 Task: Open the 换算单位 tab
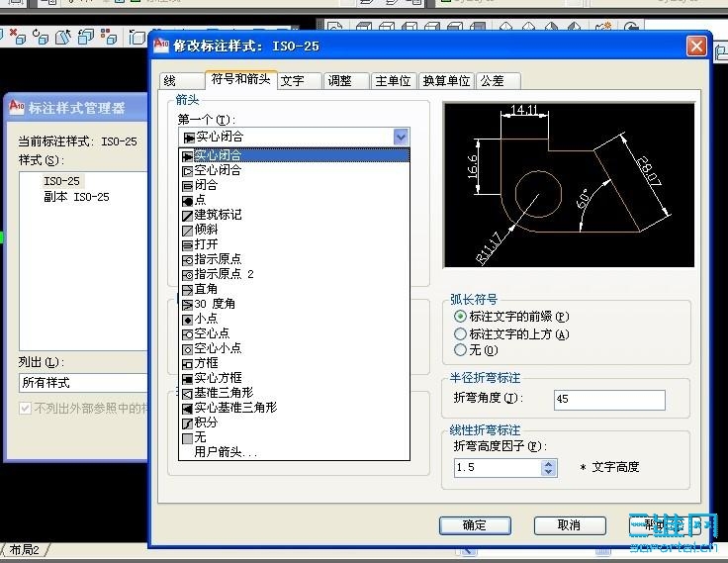pyautogui.click(x=447, y=81)
